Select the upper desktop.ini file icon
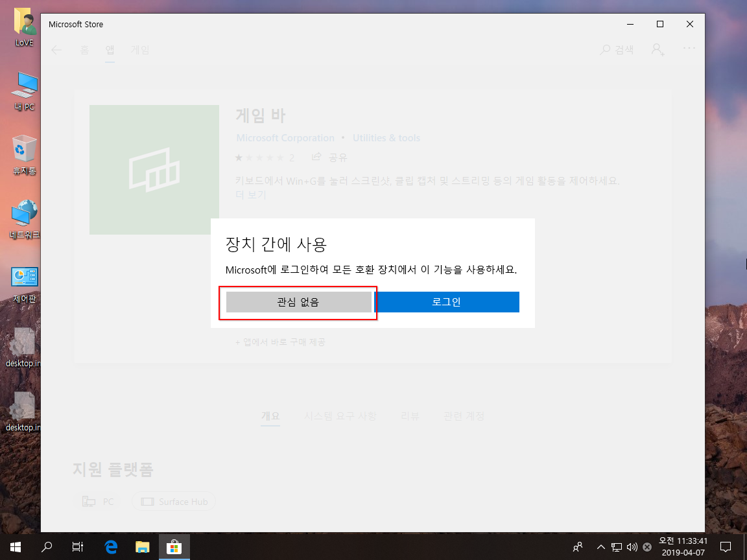 pyautogui.click(x=23, y=347)
